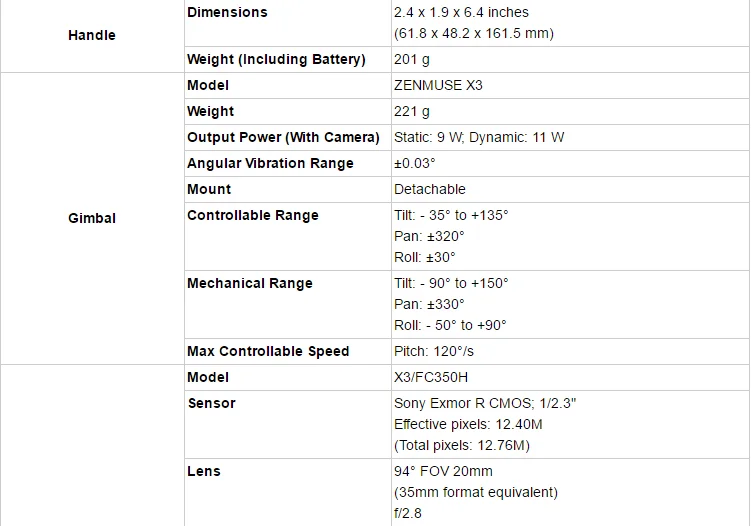Select the Angular Vibration Range label
The image size is (751, 526).
[x=270, y=164]
